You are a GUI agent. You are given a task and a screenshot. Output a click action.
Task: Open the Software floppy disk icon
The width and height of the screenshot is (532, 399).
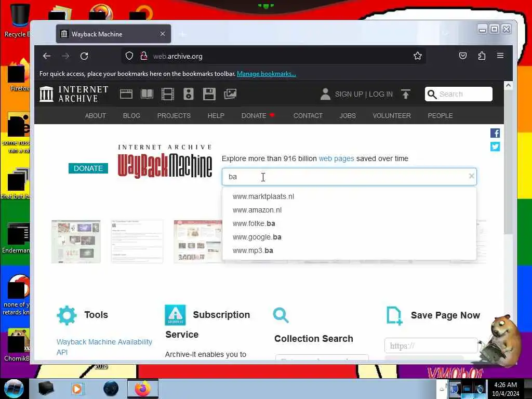(x=209, y=94)
